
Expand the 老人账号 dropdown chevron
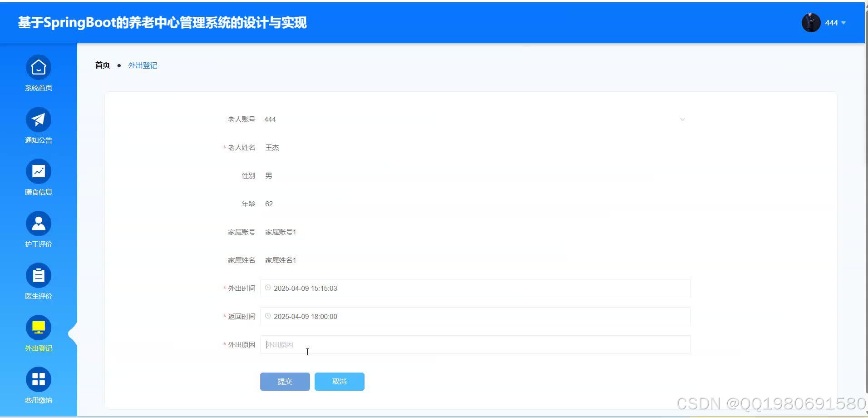coord(683,119)
